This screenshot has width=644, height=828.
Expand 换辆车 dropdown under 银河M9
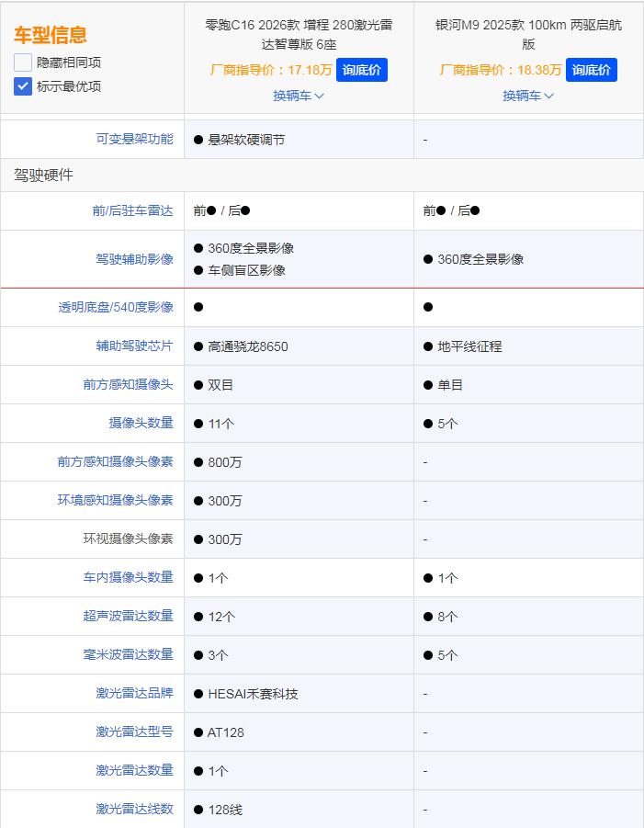pos(528,96)
